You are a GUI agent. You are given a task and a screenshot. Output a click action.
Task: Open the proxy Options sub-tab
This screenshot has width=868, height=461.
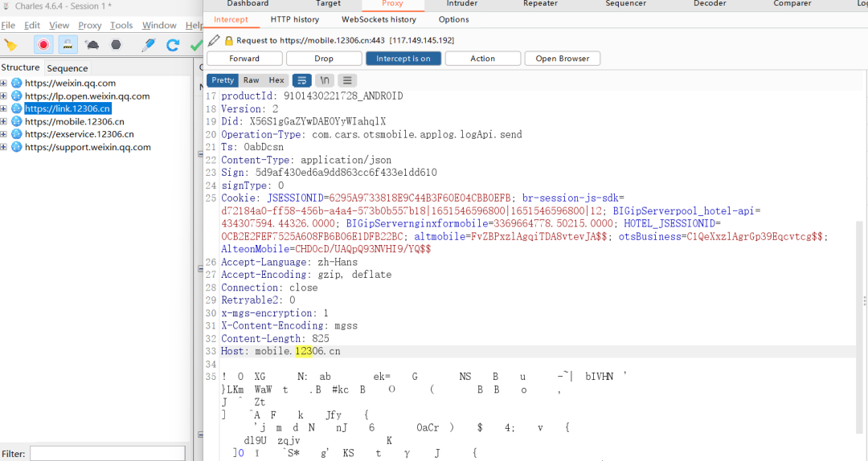click(454, 19)
